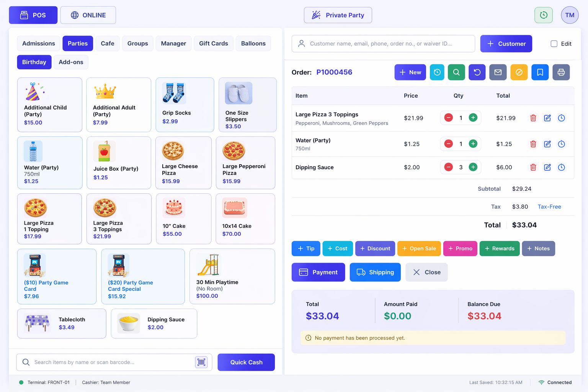Viewport: 588px width, 392px height.
Task: Toggle Tax-Free on the order
Action: tap(549, 206)
